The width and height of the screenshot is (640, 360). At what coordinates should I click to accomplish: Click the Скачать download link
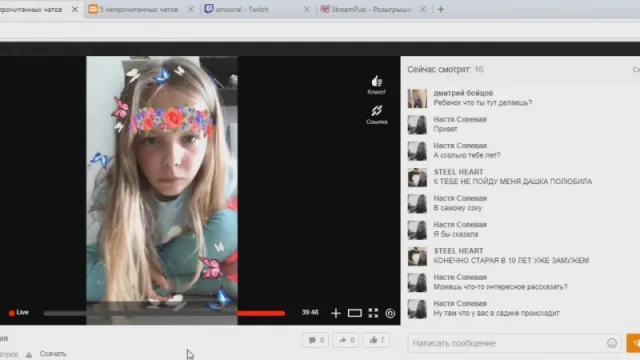coord(53,354)
